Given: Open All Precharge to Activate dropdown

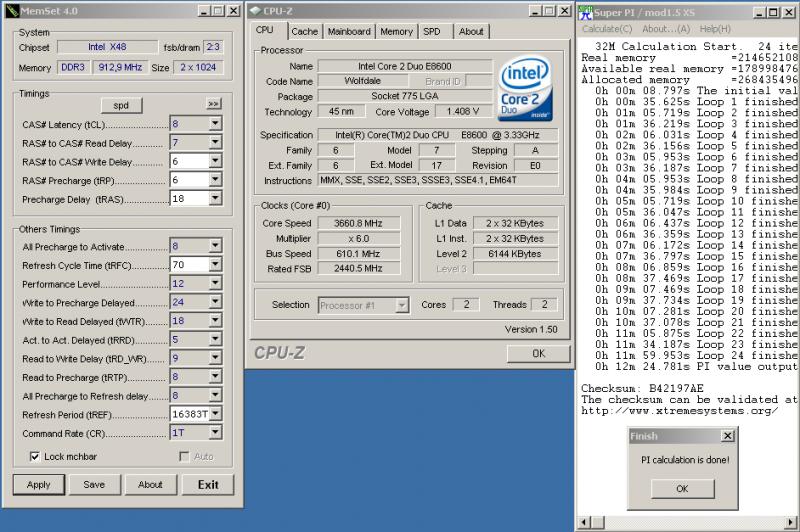Looking at the screenshot, I should (x=215, y=246).
